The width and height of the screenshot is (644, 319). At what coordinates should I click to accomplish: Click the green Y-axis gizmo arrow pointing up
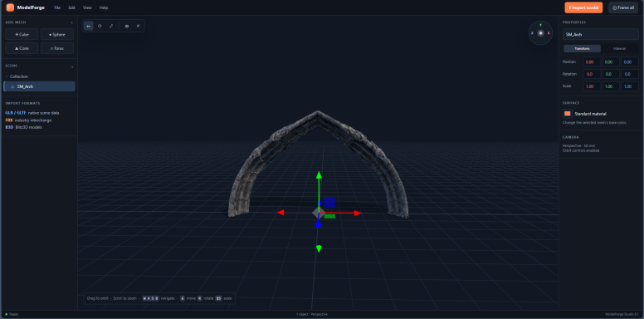[319, 175]
